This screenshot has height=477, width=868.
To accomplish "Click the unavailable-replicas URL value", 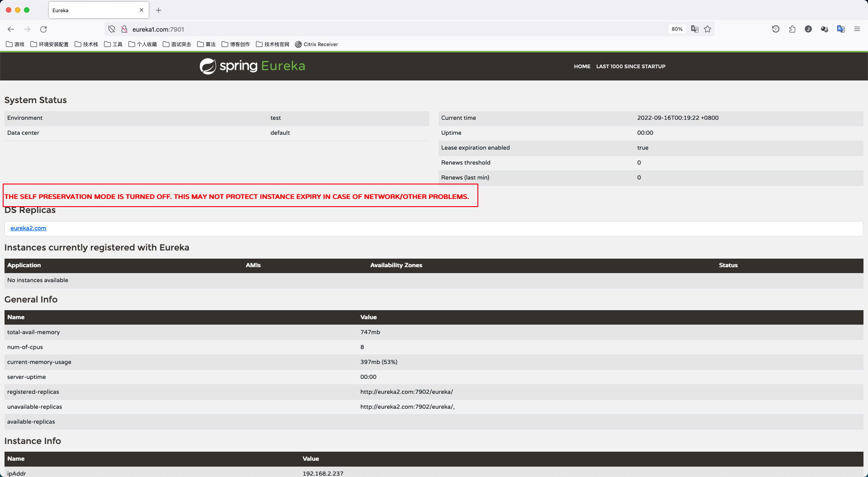I will point(407,407).
